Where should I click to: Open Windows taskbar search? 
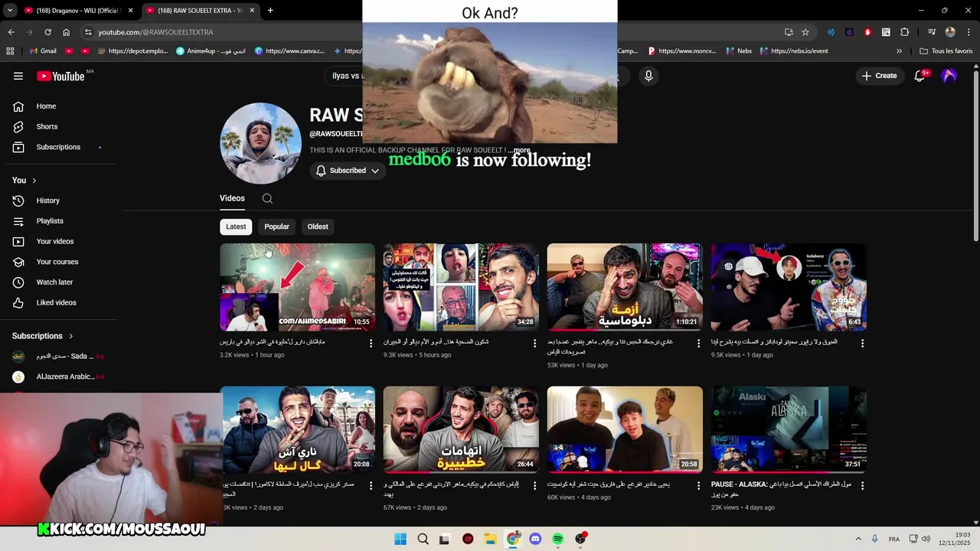[423, 539]
